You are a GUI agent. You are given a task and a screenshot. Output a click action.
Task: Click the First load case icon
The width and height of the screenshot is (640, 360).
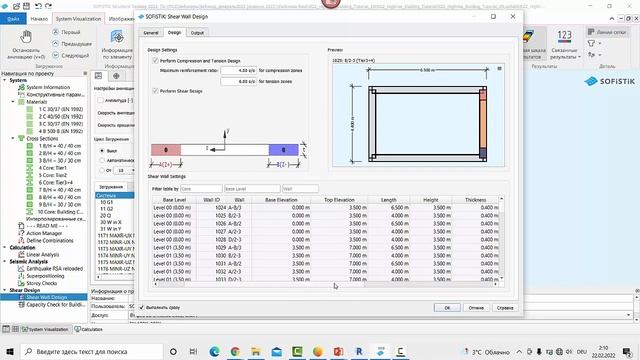pos(56,32)
